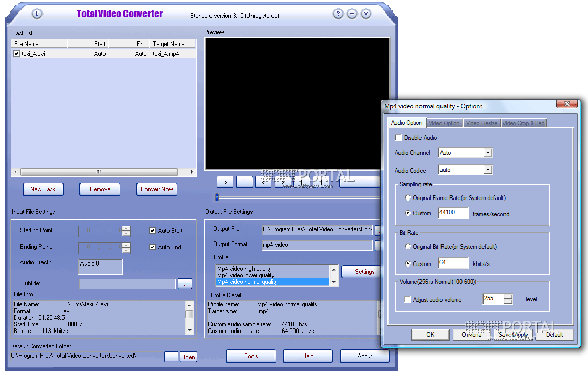Screen dimensions: 588x376
Task: Enable the Disable Audio checkbox
Action: point(398,138)
